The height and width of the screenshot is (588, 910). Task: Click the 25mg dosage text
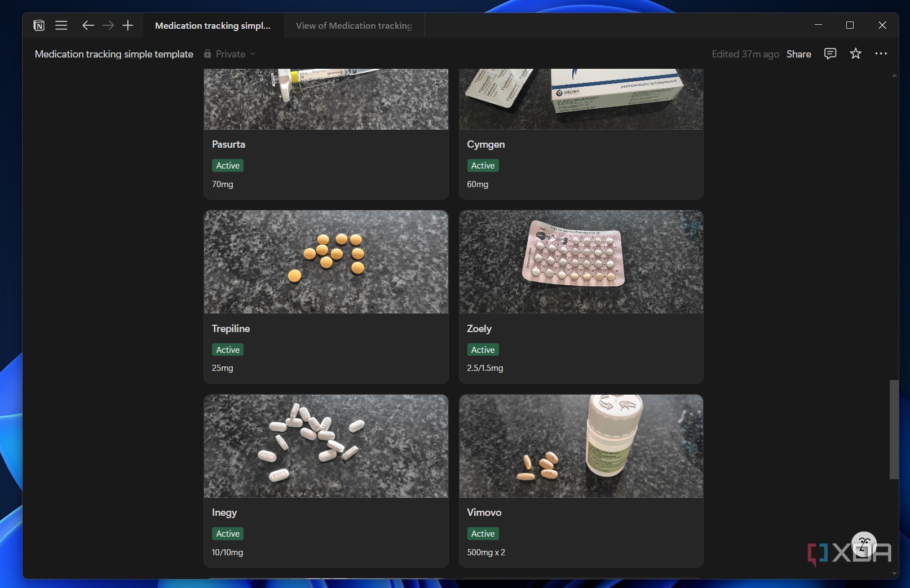coord(222,368)
